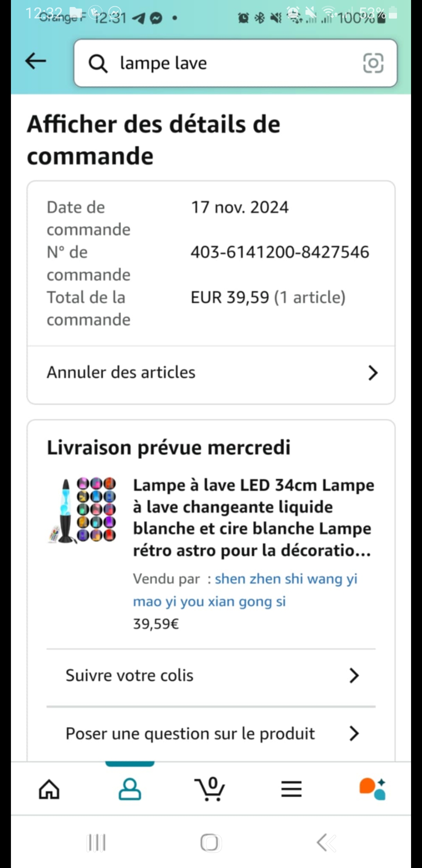The image size is (422, 868).
Task: Tap the lava lamp product thumbnail
Action: [82, 510]
